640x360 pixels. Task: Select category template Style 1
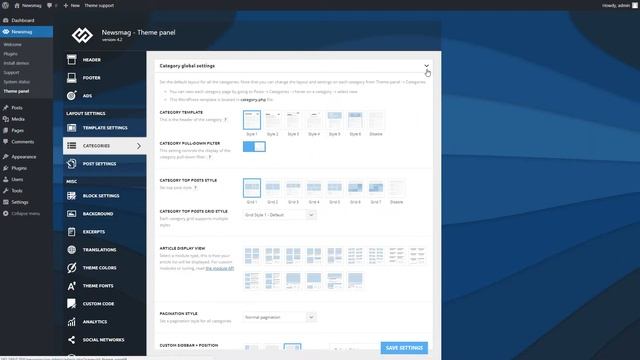pyautogui.click(x=252, y=120)
